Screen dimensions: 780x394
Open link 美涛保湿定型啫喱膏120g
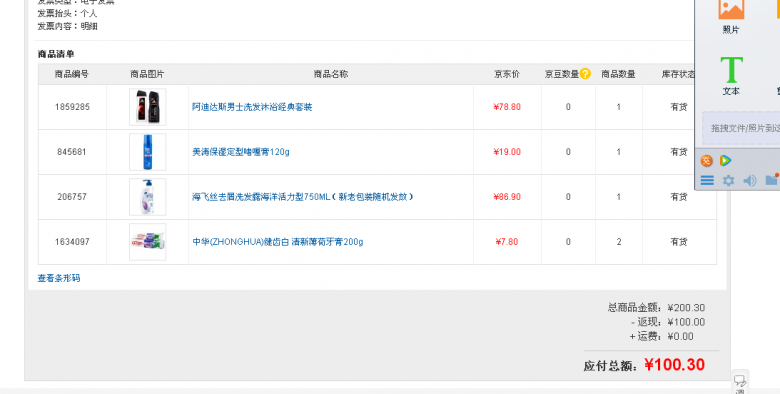[x=241, y=152]
